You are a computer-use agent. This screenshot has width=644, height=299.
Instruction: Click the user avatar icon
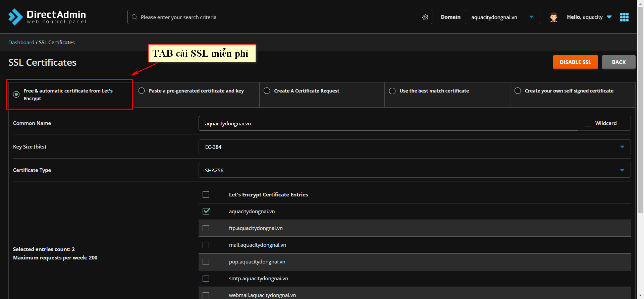click(554, 17)
